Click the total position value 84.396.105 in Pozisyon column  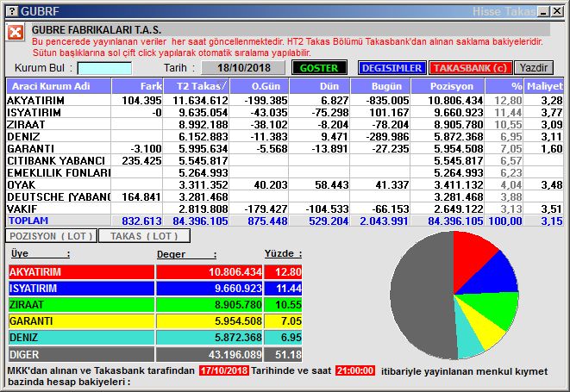click(x=455, y=221)
